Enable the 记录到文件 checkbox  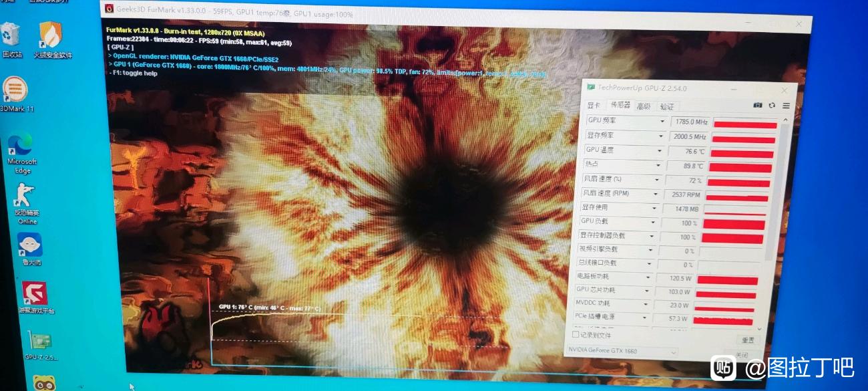576,334
